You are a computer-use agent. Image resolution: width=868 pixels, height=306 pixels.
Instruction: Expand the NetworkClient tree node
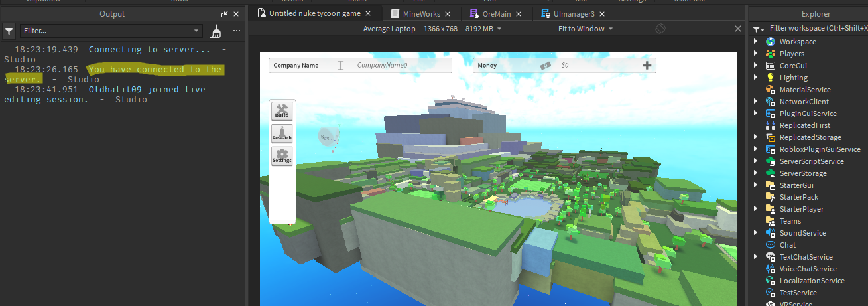click(x=755, y=102)
